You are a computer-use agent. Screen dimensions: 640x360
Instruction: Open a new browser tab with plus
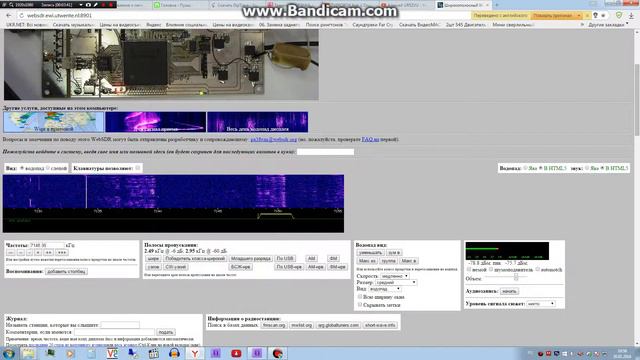[497, 5]
